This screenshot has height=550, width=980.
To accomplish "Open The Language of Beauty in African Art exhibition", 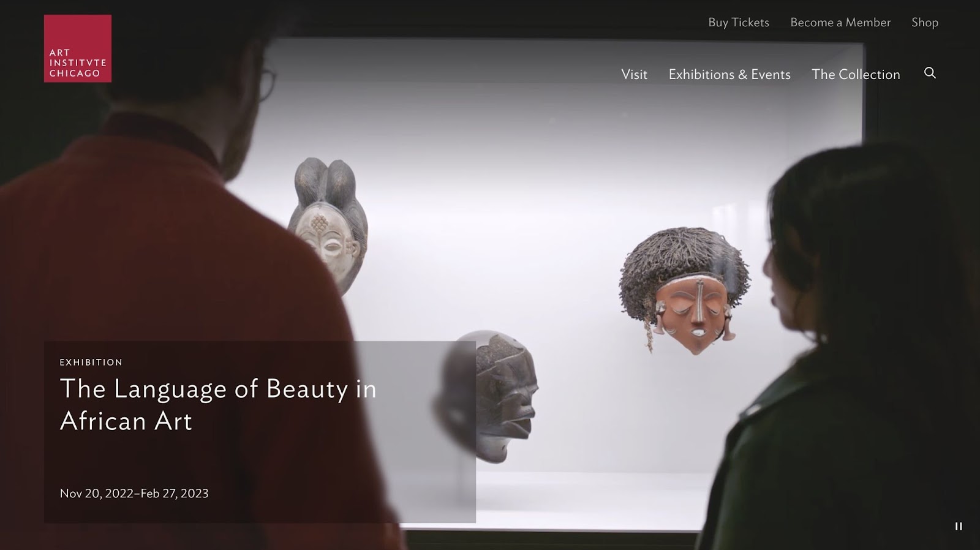I will click(218, 405).
